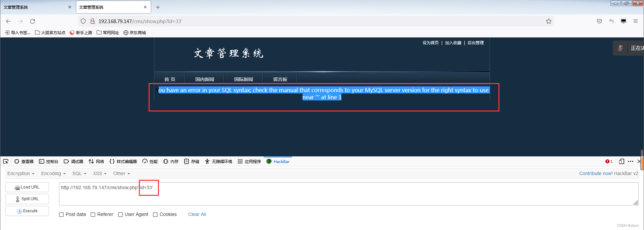Click the Split URL button
The width and height of the screenshot is (644, 230).
click(x=27, y=199)
